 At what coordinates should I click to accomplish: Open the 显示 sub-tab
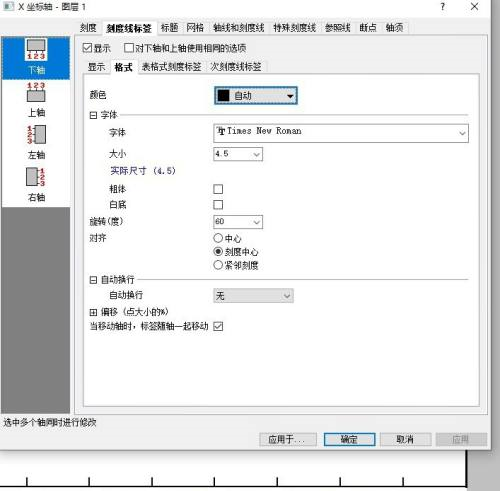coord(96,67)
